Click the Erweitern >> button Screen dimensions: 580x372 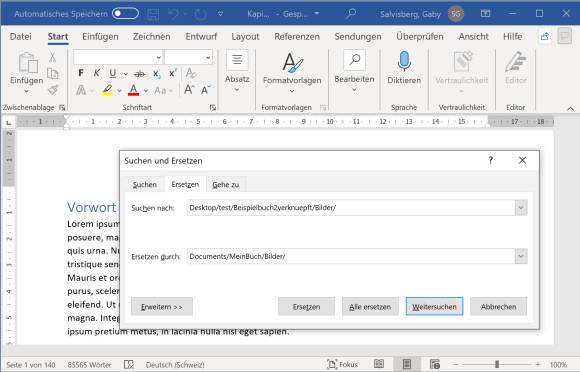click(x=162, y=307)
